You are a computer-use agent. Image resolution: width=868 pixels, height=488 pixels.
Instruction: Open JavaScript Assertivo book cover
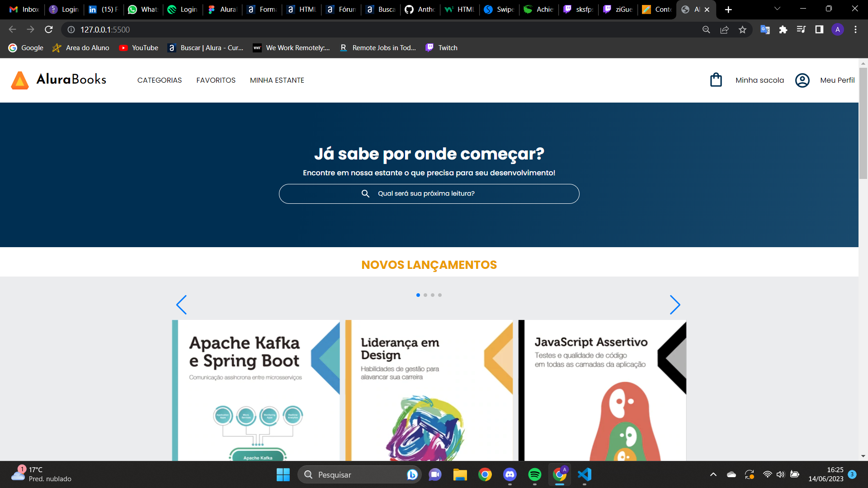[x=602, y=390]
